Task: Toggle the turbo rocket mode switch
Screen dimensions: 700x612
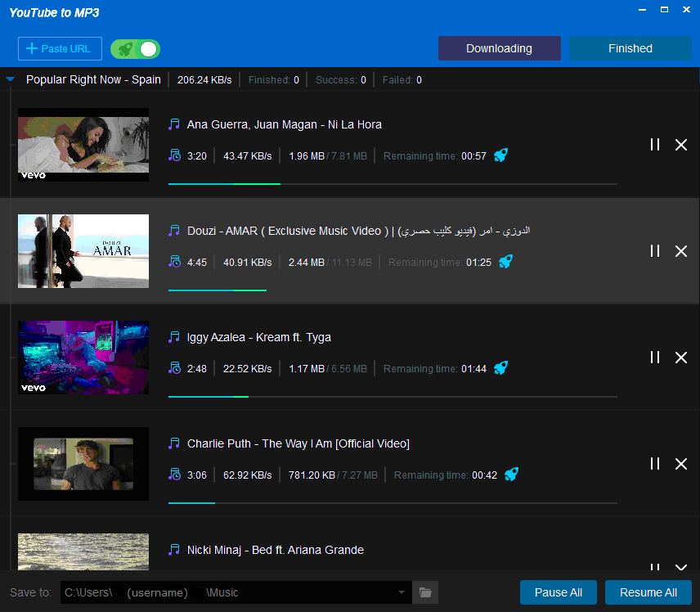Action: (x=136, y=49)
